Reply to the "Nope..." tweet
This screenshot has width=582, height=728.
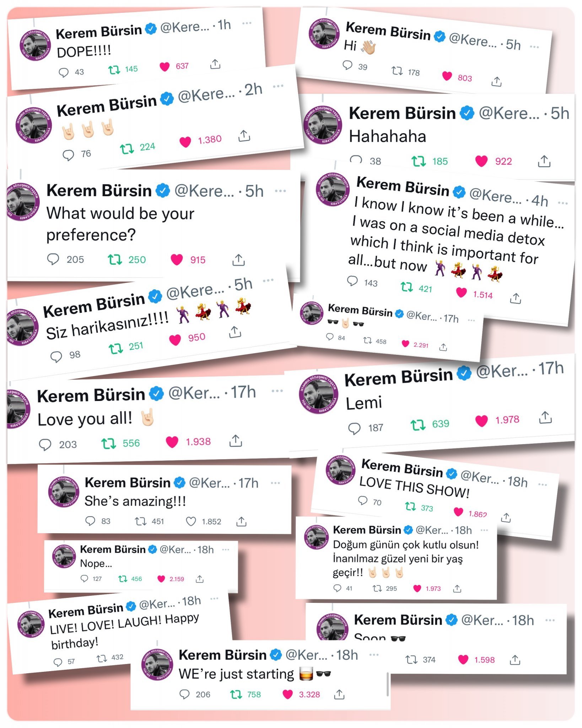[84, 578]
